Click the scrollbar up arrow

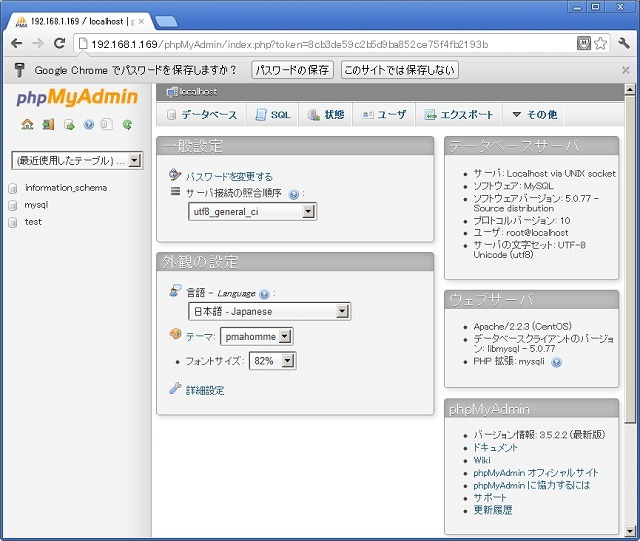pos(630,89)
